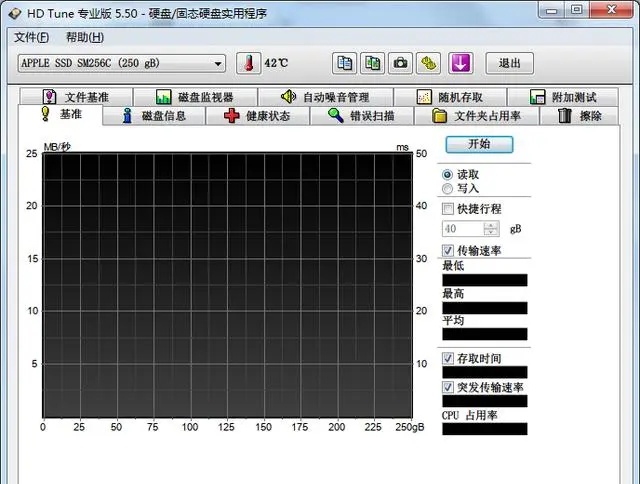Toggle the 存取时间 checkbox
Image resolution: width=640 pixels, height=484 pixels.
pyautogui.click(x=448, y=358)
